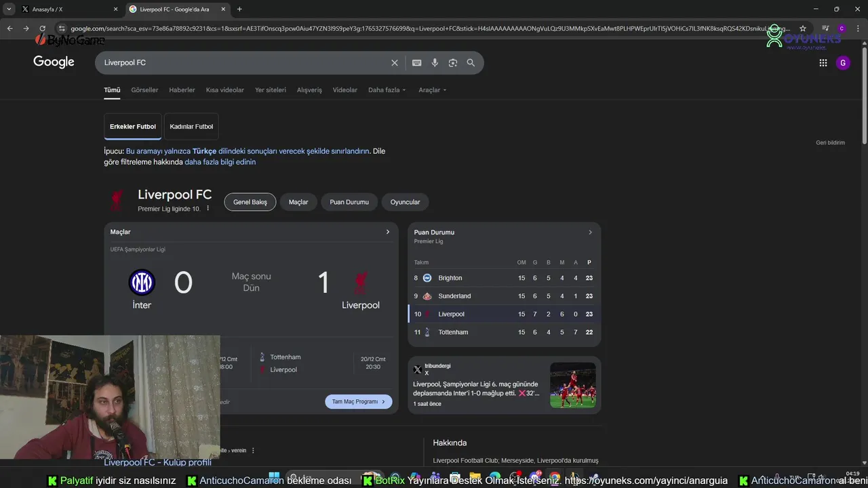Clear the search query with X

pos(395,62)
